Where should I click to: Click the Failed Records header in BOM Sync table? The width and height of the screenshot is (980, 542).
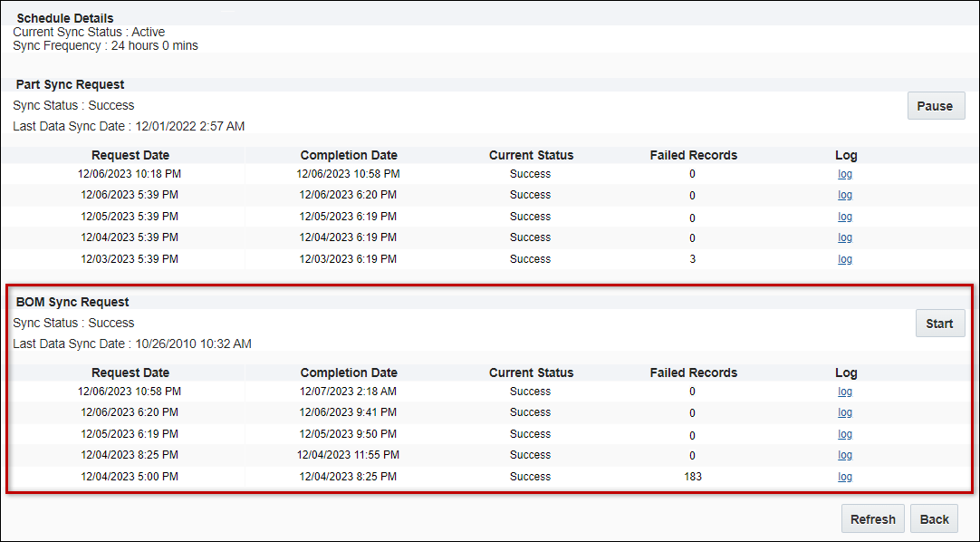click(692, 373)
